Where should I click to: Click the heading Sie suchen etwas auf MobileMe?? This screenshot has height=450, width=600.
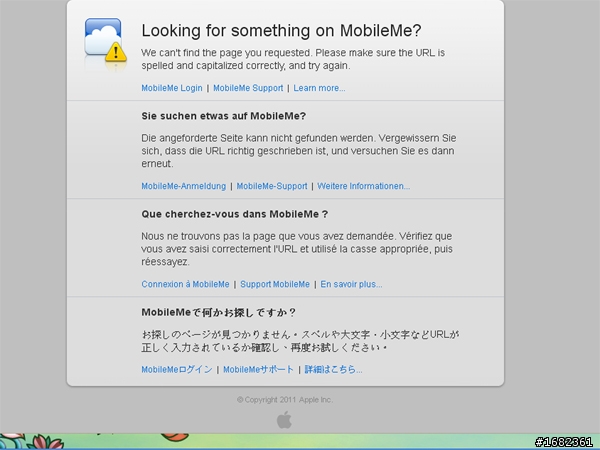(x=223, y=116)
